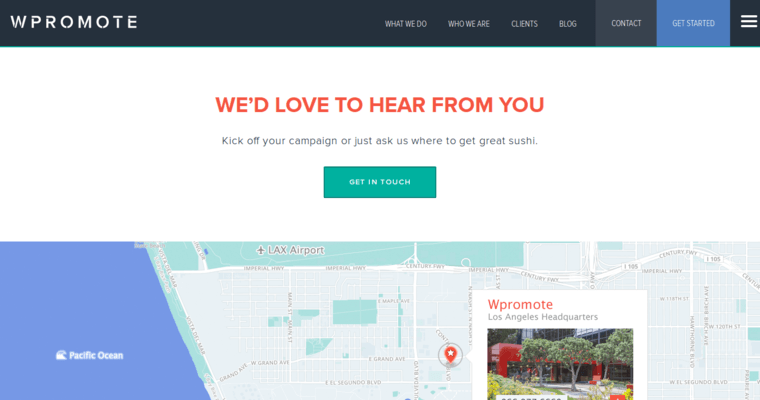
Task: Click the Los Angeles Headquarters subtitle
Action: coord(543,317)
